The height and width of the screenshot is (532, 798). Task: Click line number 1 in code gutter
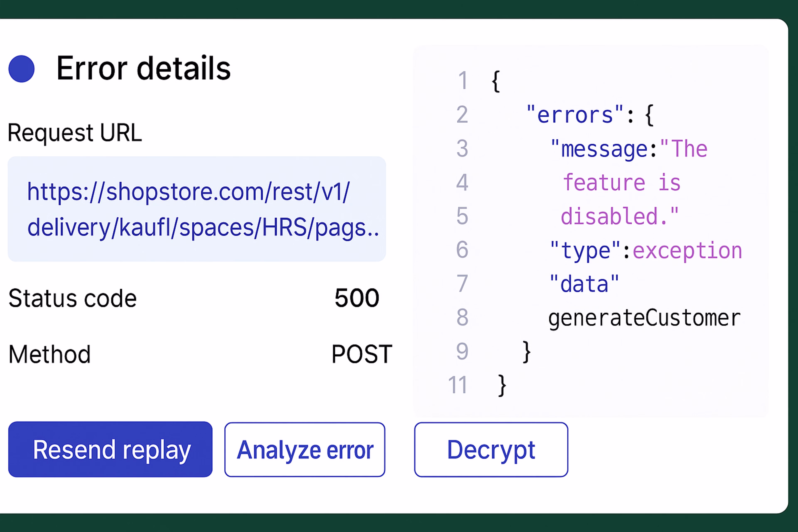tap(463, 81)
